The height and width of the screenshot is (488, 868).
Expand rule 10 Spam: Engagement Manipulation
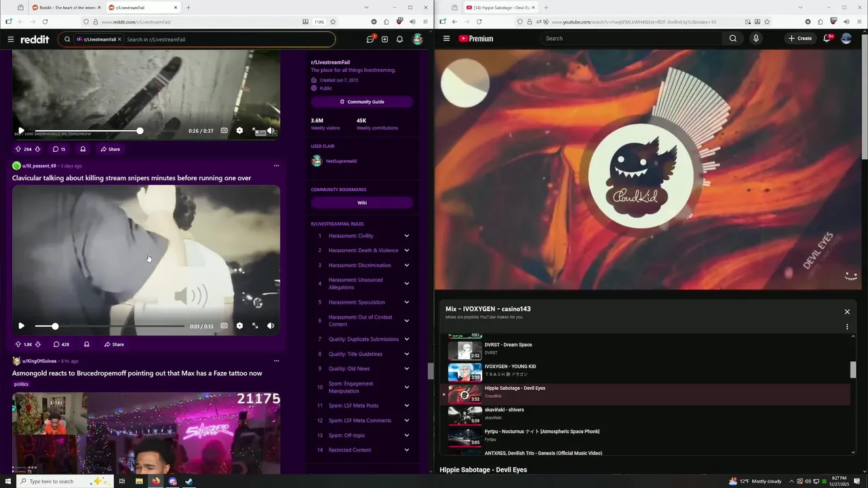coord(362,387)
